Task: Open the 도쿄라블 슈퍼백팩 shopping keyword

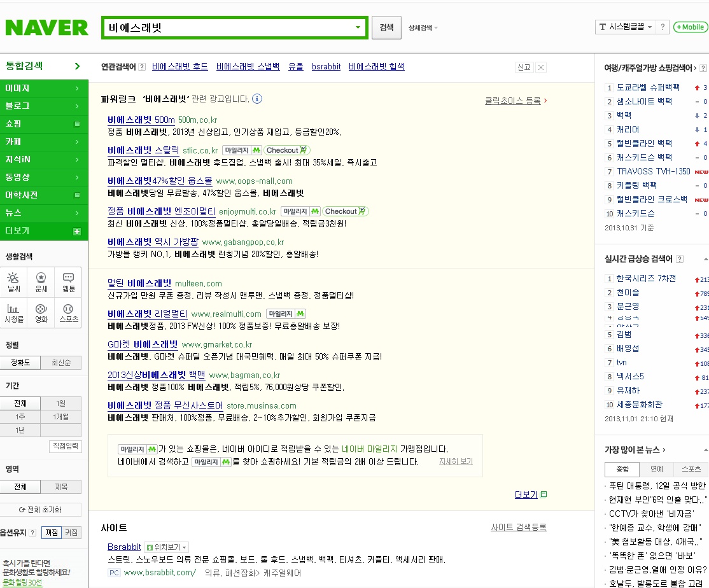Action: (x=649, y=87)
